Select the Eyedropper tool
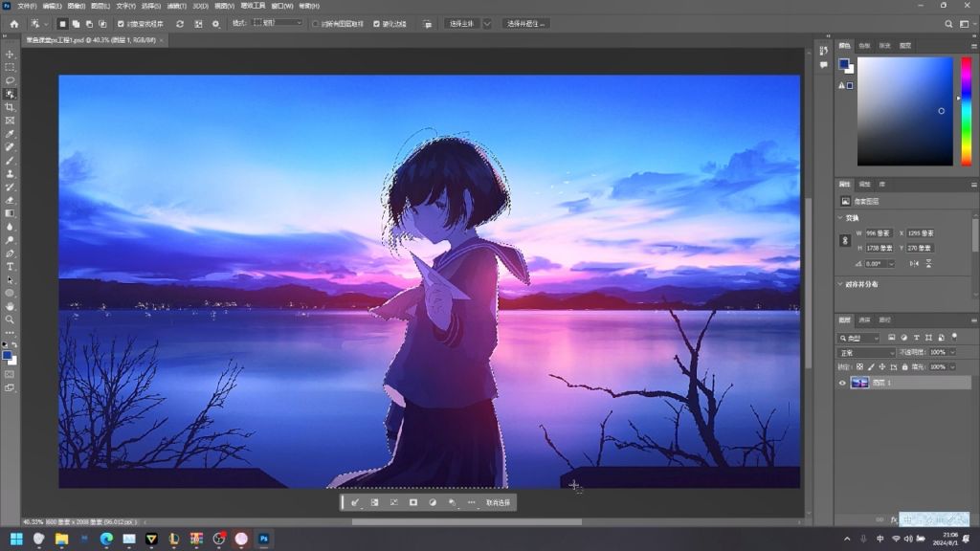The height and width of the screenshot is (551, 980). coord(10,134)
